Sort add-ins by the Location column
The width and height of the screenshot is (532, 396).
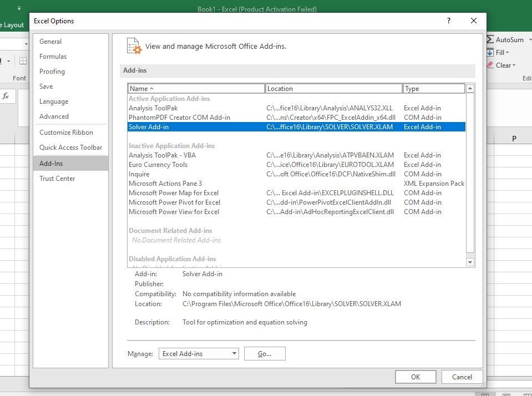pyautogui.click(x=333, y=89)
